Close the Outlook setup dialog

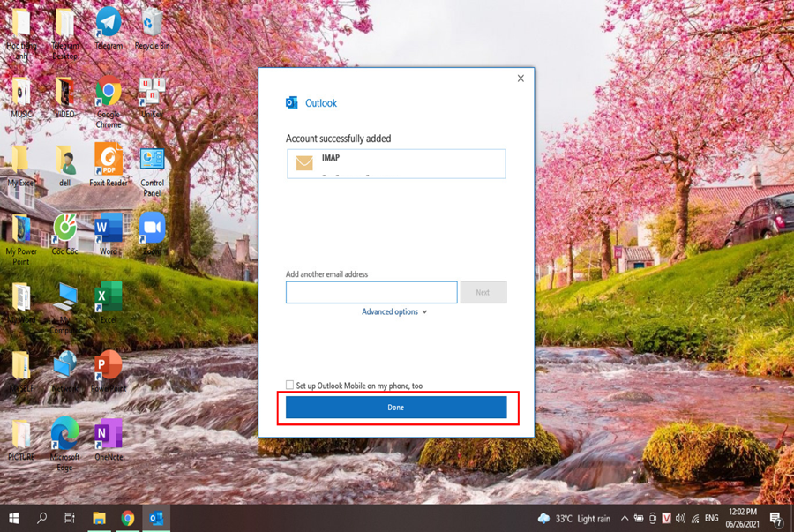(521, 79)
